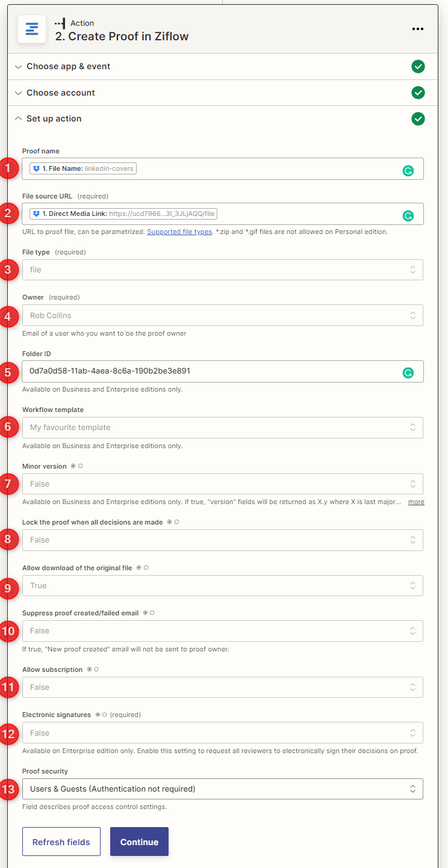Click Grammarly icon in Folder ID field

408,373
